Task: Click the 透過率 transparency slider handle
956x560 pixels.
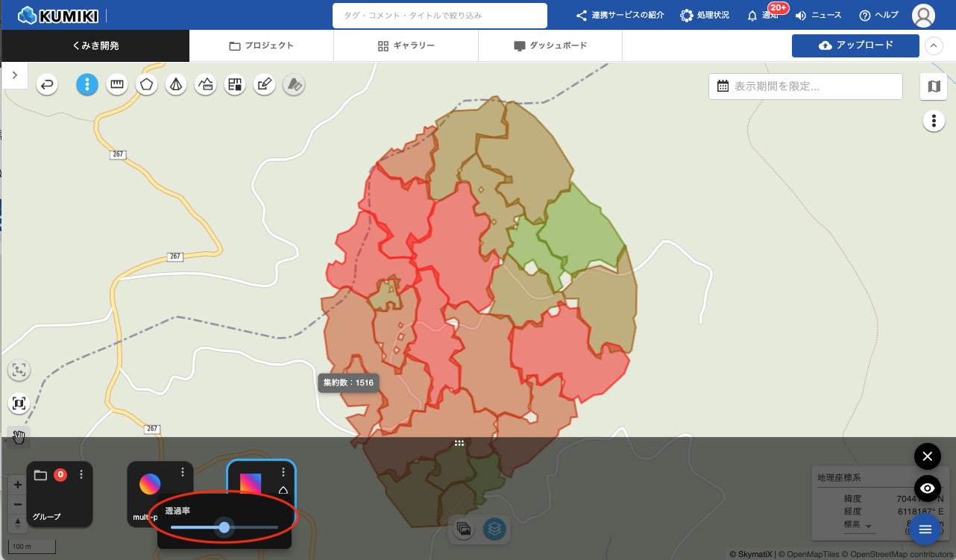Action: pyautogui.click(x=224, y=527)
